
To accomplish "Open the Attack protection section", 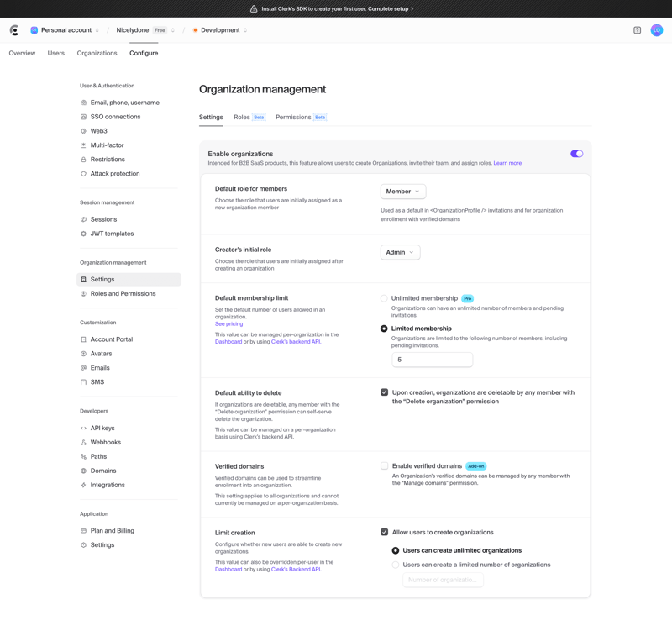I will click(113, 173).
